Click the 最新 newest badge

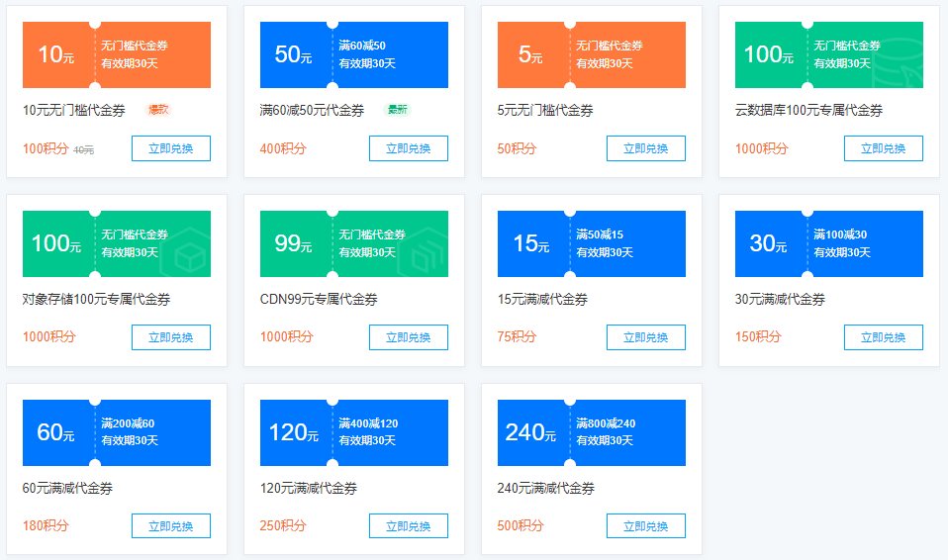pyautogui.click(x=397, y=110)
